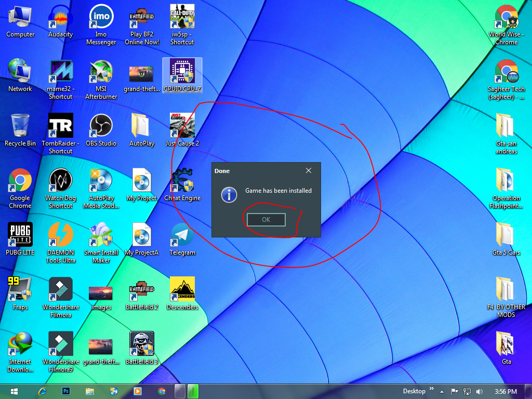Select the images thumbnail file

coord(101,298)
